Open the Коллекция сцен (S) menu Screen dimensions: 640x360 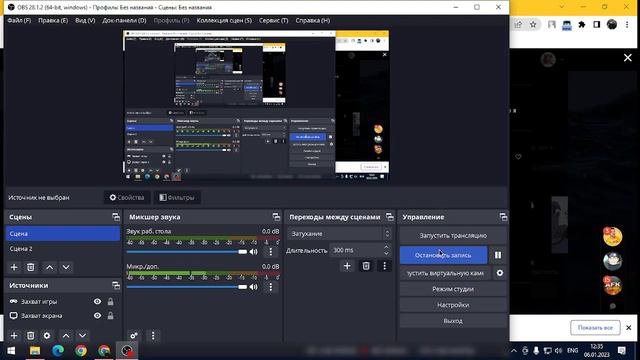(x=224, y=20)
